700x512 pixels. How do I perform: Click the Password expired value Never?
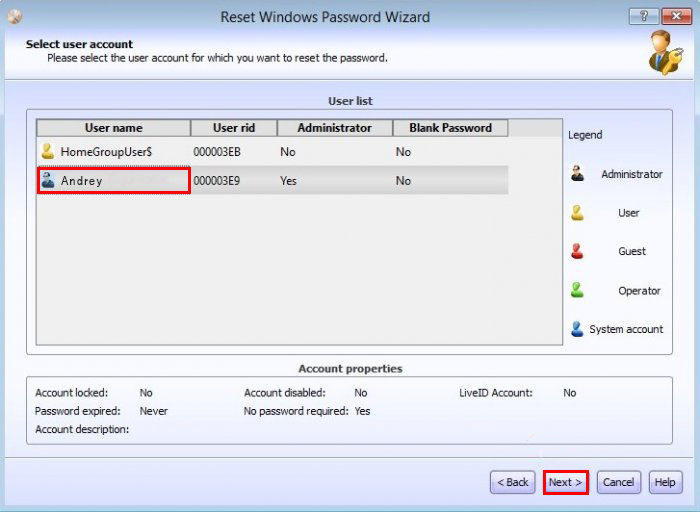(x=154, y=411)
